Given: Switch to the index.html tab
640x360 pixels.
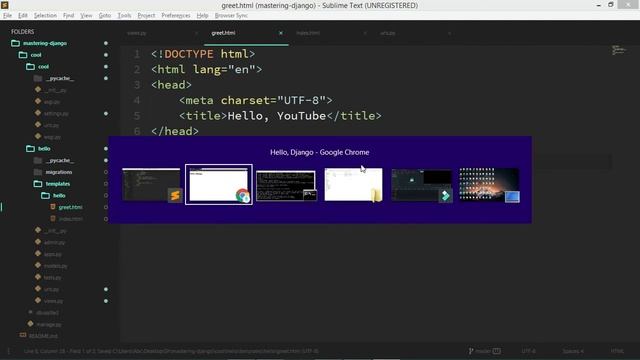Looking at the screenshot, I should (308, 33).
